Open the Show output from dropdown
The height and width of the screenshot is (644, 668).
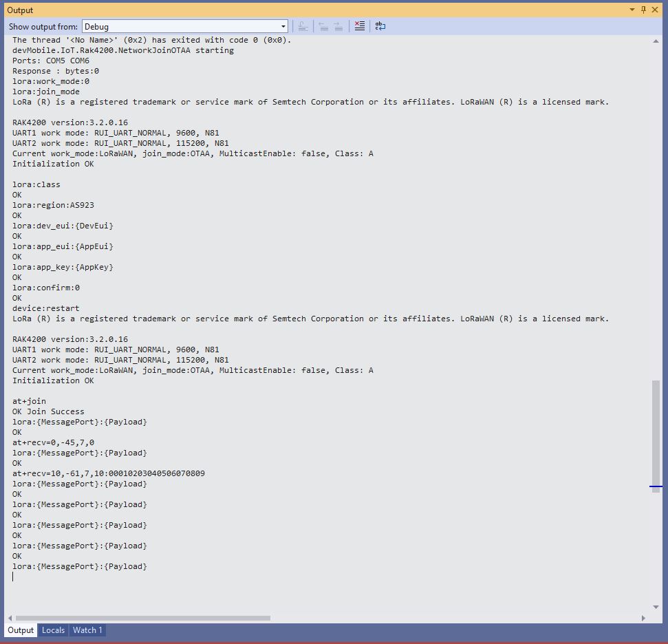click(x=185, y=26)
